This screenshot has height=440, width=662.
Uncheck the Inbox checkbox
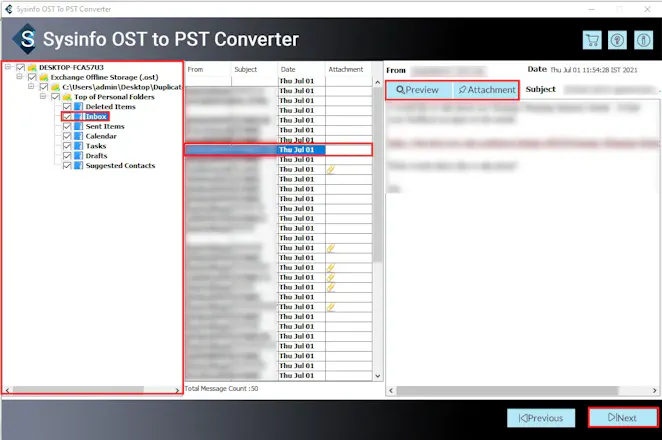[67, 117]
